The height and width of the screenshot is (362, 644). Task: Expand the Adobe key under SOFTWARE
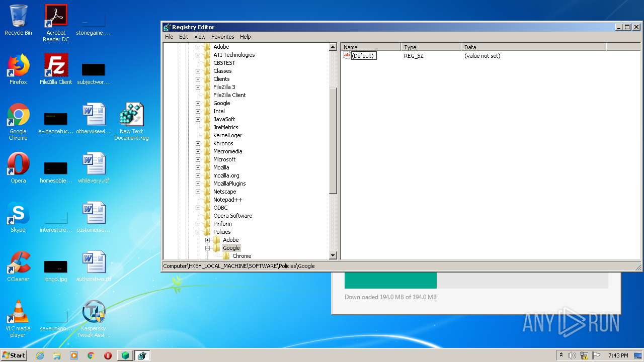198,47
